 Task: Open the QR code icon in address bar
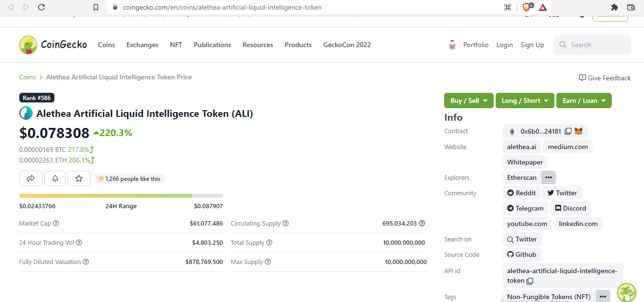pyautogui.click(x=507, y=7)
